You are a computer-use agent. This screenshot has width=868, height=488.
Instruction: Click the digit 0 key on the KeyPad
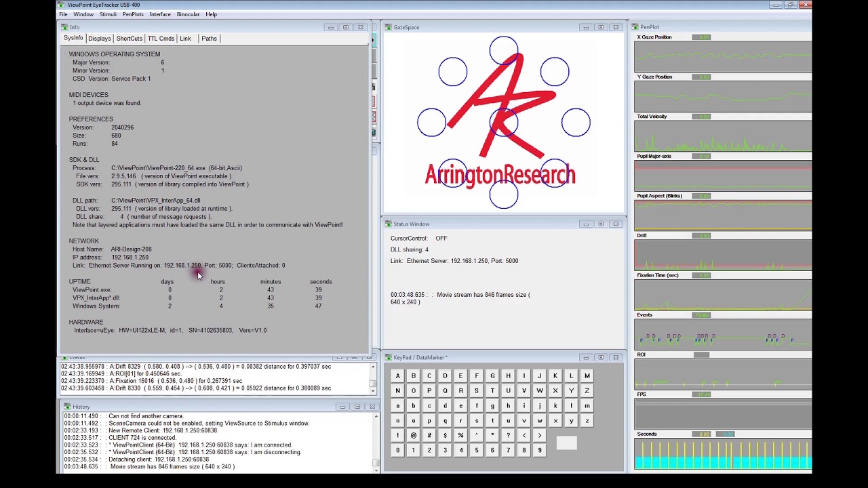pyautogui.click(x=397, y=450)
